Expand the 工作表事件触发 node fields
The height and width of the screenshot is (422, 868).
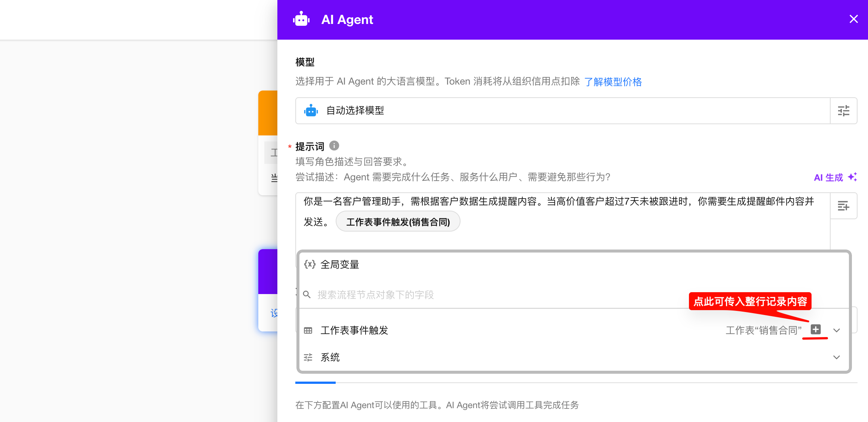pyautogui.click(x=837, y=330)
